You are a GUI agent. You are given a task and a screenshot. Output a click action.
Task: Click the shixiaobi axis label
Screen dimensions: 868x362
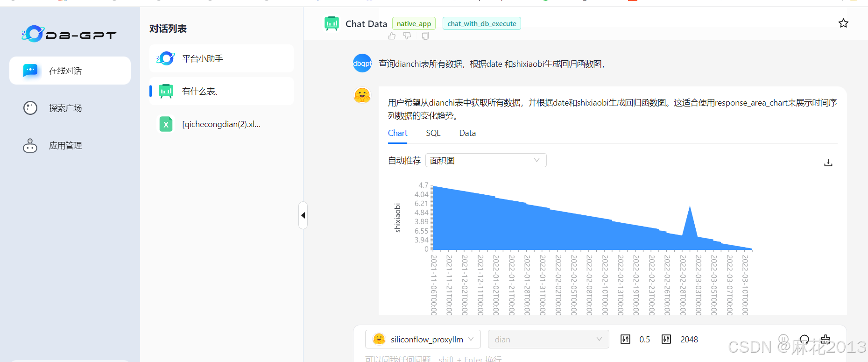[x=397, y=218]
